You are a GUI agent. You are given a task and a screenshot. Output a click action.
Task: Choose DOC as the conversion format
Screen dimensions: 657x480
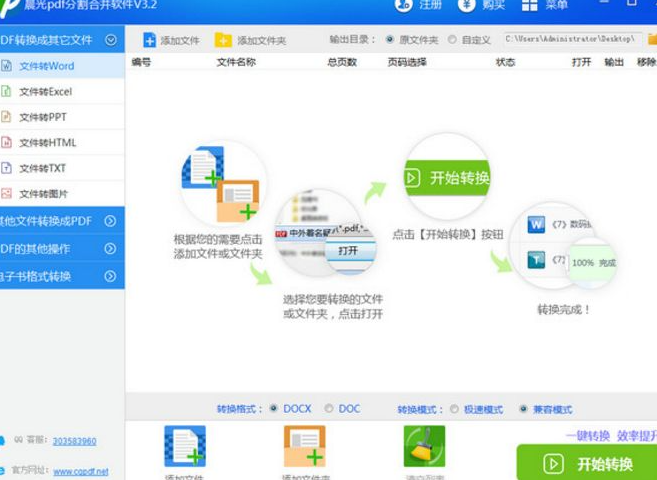pos(328,409)
